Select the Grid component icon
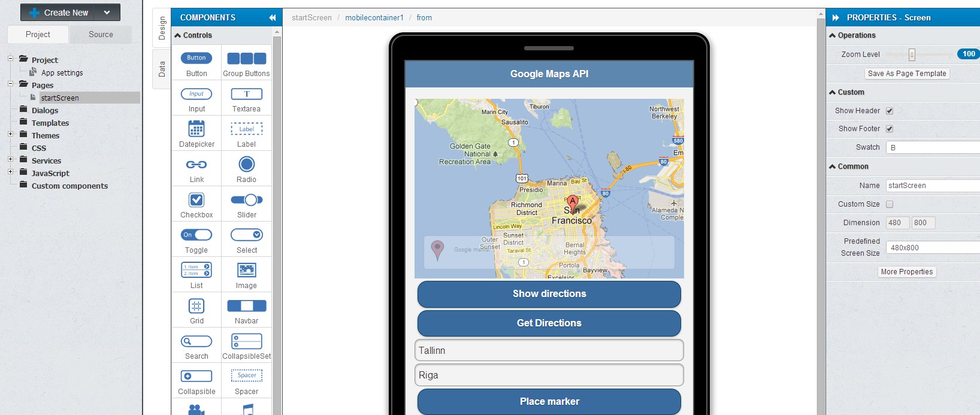980x415 pixels. 196,306
